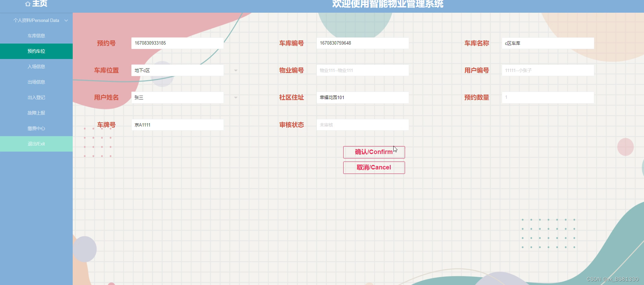The width and height of the screenshot is (644, 285).
Task: Click the 物业编号 input field
Action: click(x=362, y=70)
